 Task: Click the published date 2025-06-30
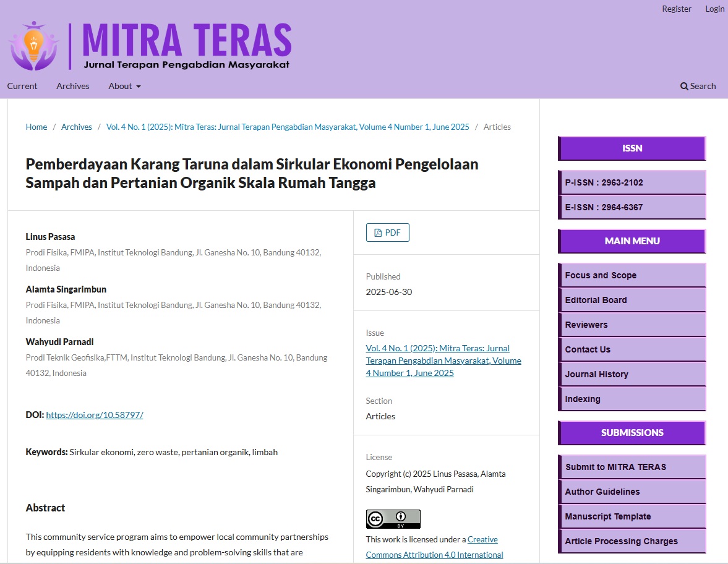[x=388, y=292]
